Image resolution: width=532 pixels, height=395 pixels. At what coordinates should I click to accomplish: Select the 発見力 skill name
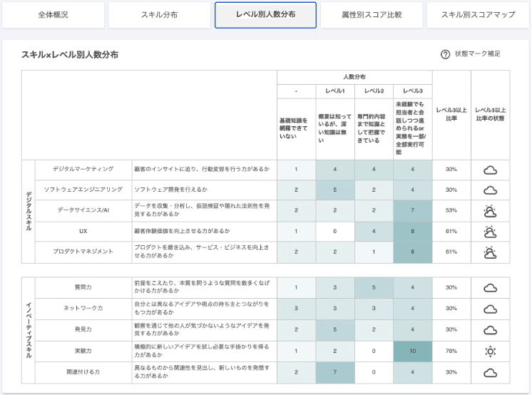tap(83, 329)
